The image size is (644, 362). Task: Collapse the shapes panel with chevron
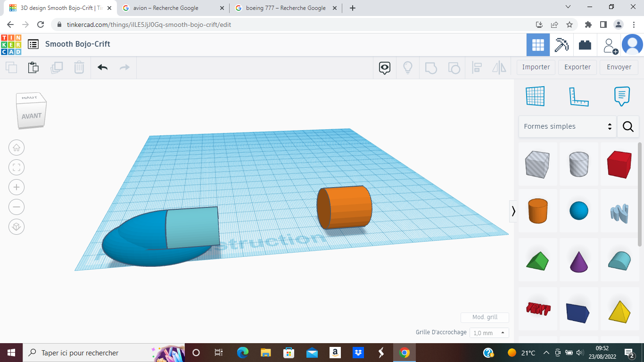pyautogui.click(x=513, y=211)
